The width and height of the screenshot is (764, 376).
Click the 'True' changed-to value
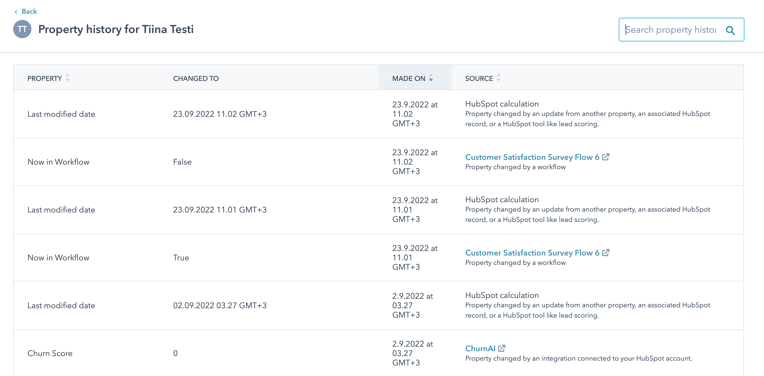[x=181, y=258]
